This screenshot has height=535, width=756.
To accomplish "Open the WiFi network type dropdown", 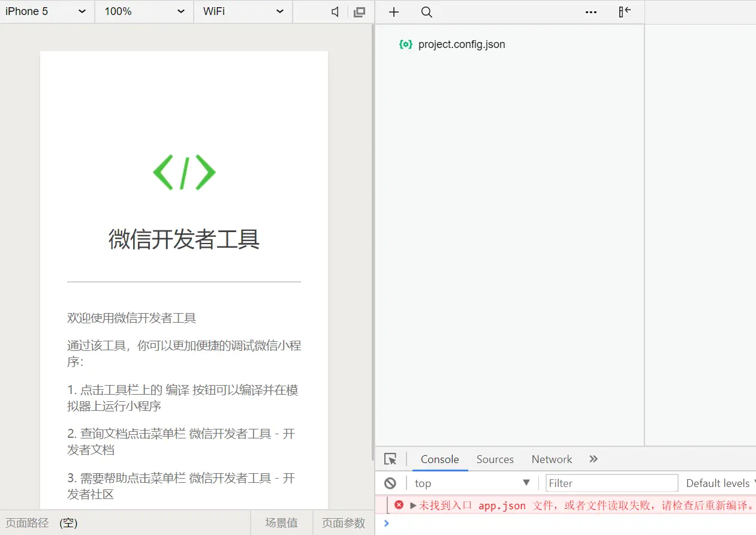I will tap(243, 11).
